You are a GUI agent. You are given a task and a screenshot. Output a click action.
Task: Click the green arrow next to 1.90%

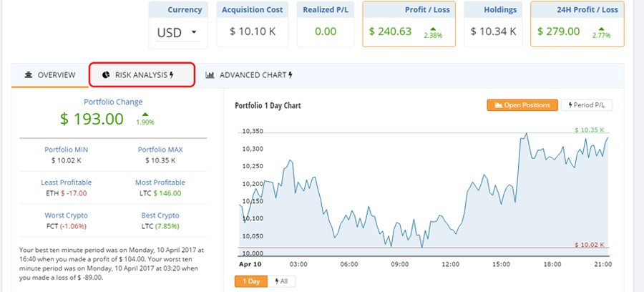(145, 114)
